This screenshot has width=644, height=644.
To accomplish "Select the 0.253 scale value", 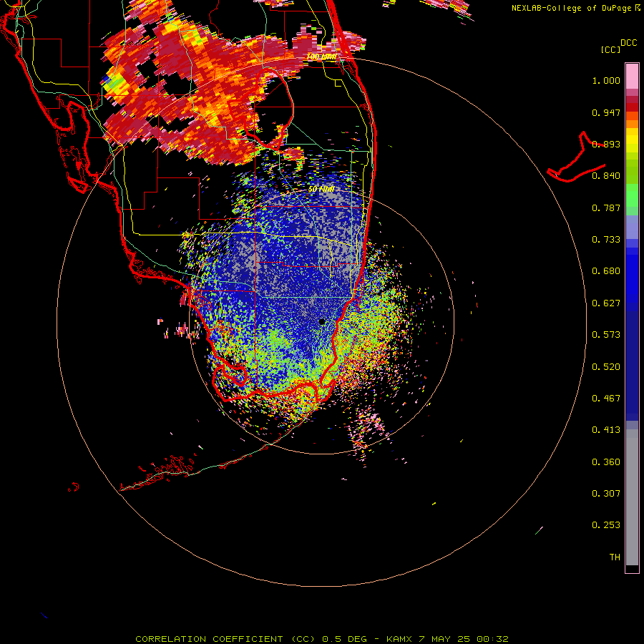I will (x=606, y=525).
